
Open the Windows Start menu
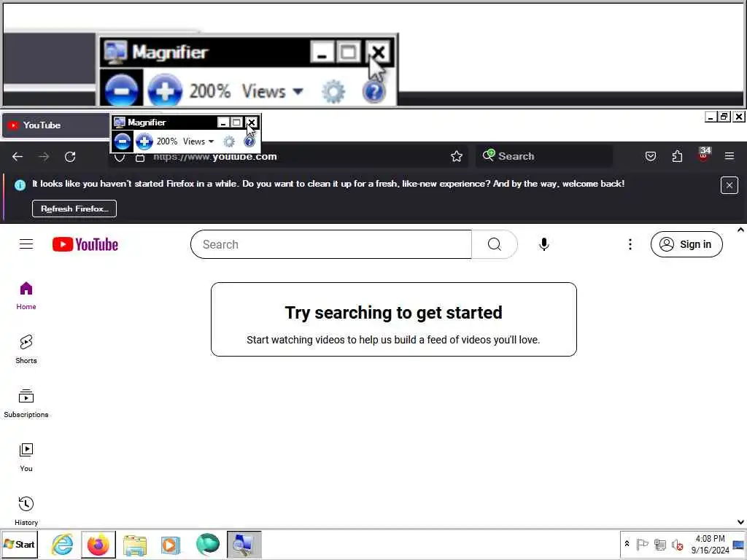click(20, 544)
